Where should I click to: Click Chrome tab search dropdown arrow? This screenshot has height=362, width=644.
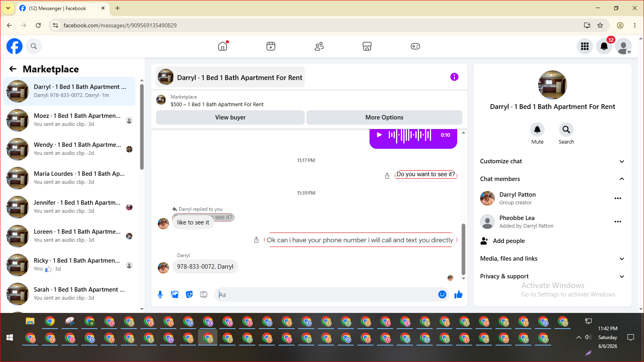pyautogui.click(x=8, y=8)
